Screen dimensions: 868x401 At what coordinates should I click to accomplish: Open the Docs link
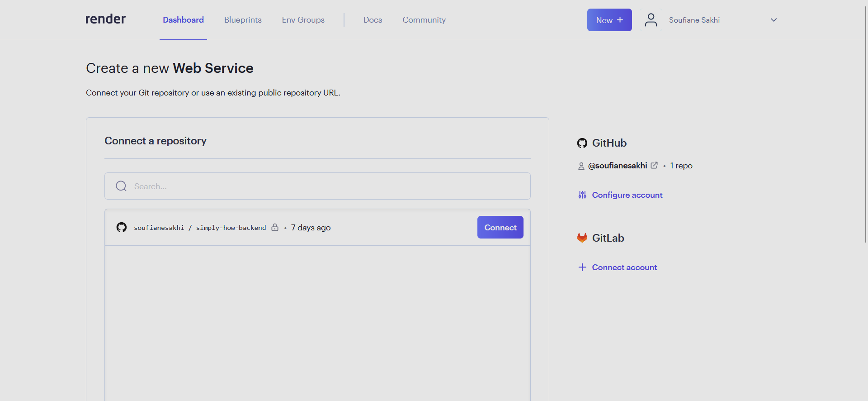coord(373,20)
